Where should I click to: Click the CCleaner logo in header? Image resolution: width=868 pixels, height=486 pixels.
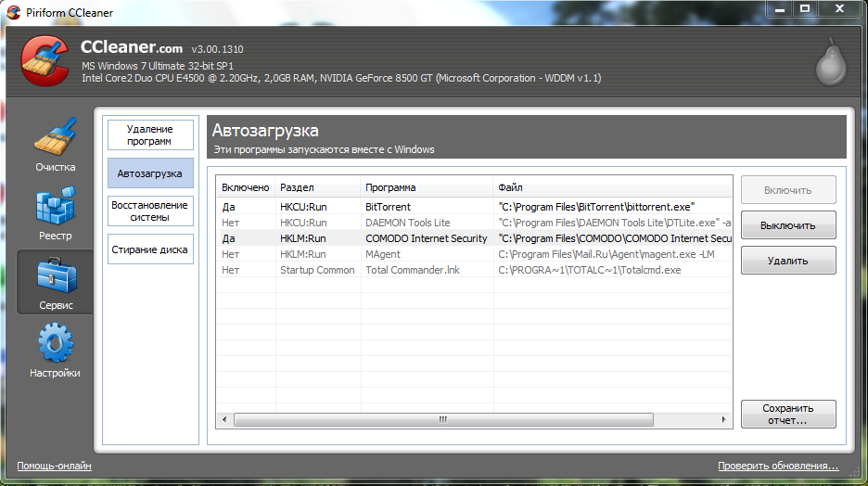(45, 61)
